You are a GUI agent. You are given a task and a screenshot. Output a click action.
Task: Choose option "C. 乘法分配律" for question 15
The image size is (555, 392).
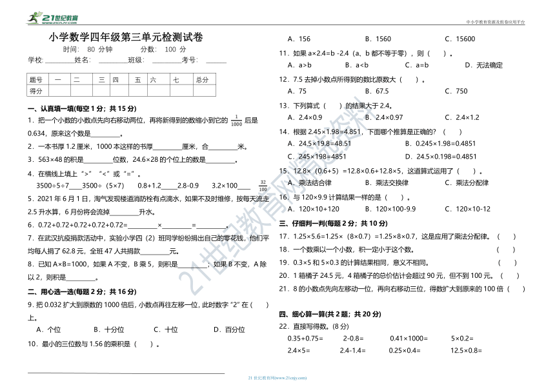467,182
